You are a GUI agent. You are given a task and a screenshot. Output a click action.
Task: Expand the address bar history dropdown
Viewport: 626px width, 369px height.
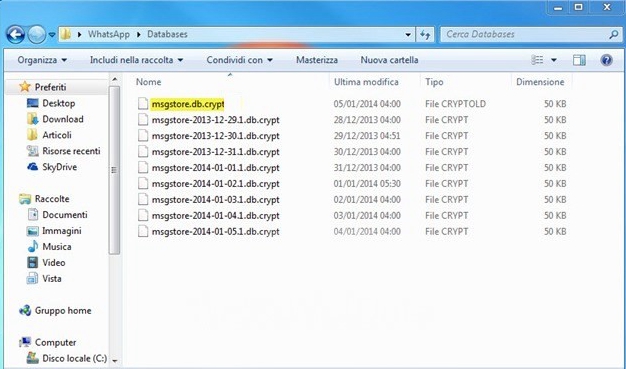408,35
